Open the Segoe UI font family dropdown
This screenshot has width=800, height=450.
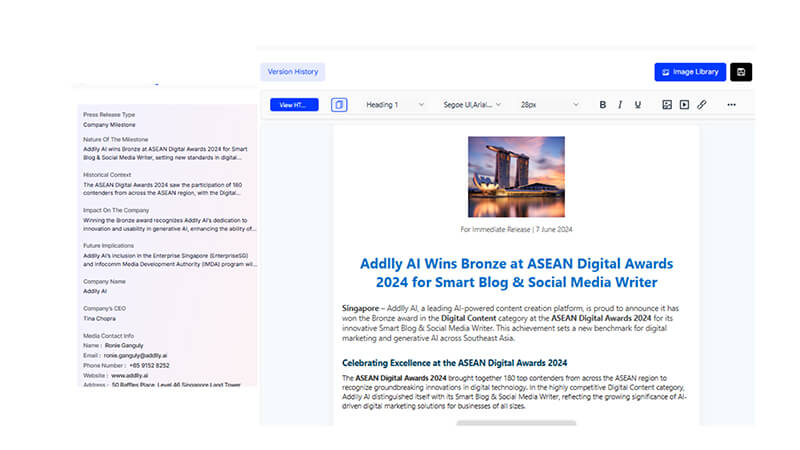coord(472,105)
